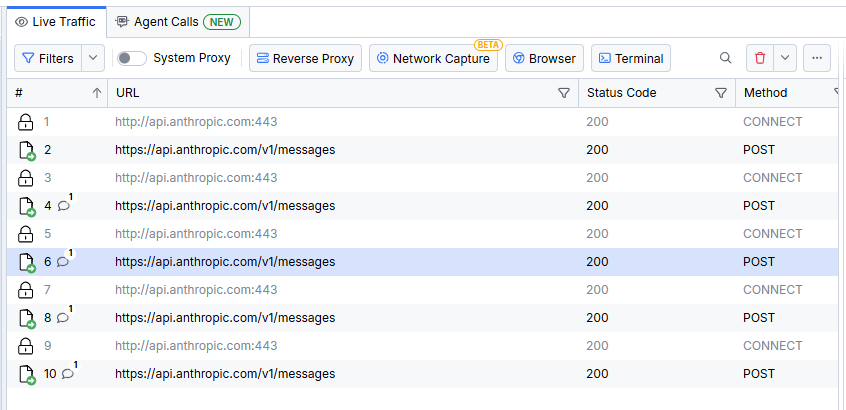Screen dimensions: 846x410
Task: Select the CONNECT URL in row 9
Action: [196, 346]
